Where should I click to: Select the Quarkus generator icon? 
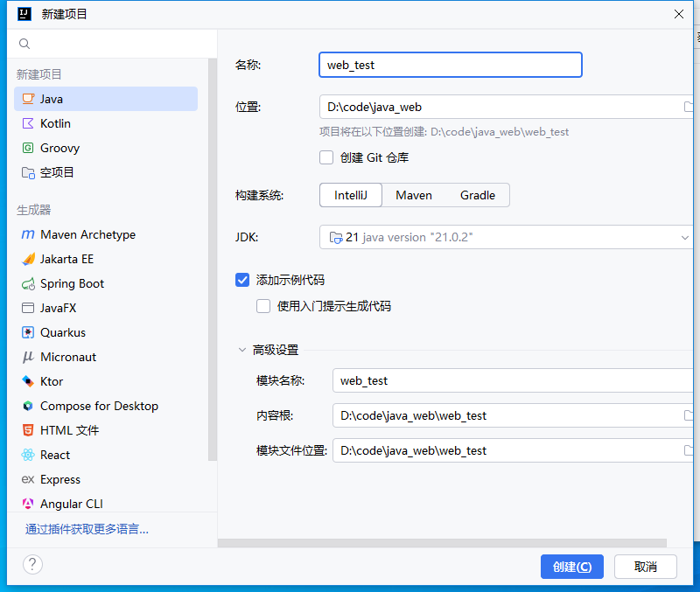click(28, 332)
